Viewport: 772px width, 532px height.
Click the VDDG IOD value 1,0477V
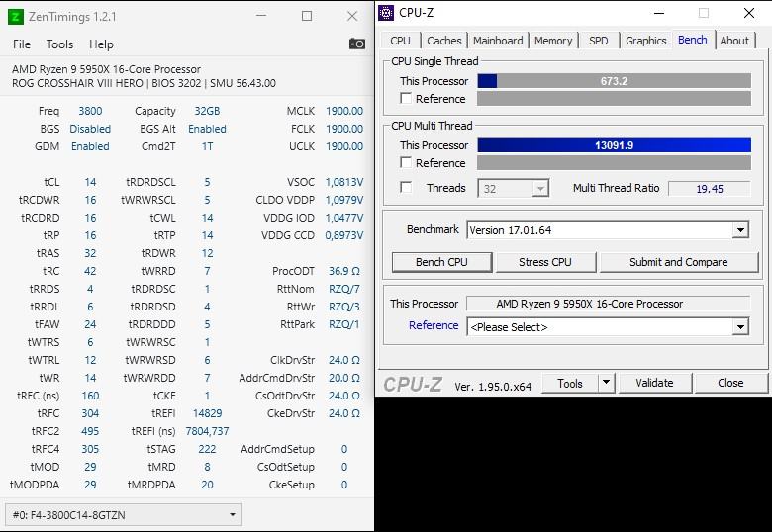[x=344, y=218]
